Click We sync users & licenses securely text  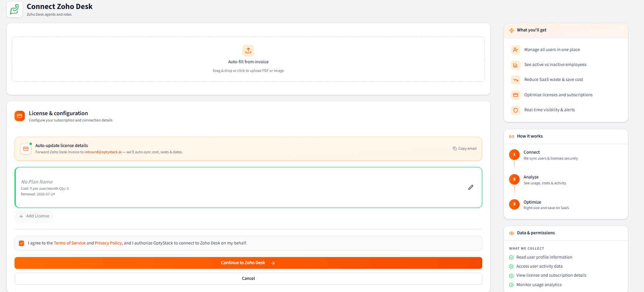(x=551, y=158)
